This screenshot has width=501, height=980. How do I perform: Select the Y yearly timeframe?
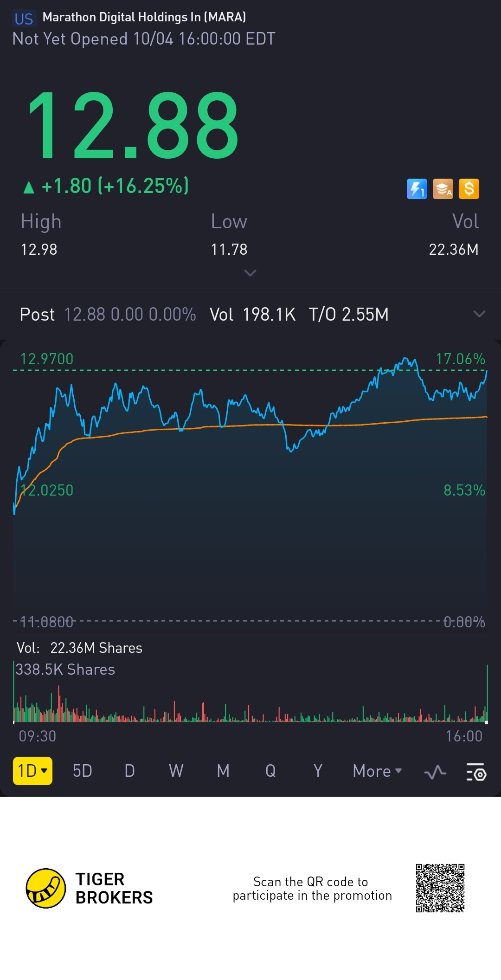pos(318,771)
